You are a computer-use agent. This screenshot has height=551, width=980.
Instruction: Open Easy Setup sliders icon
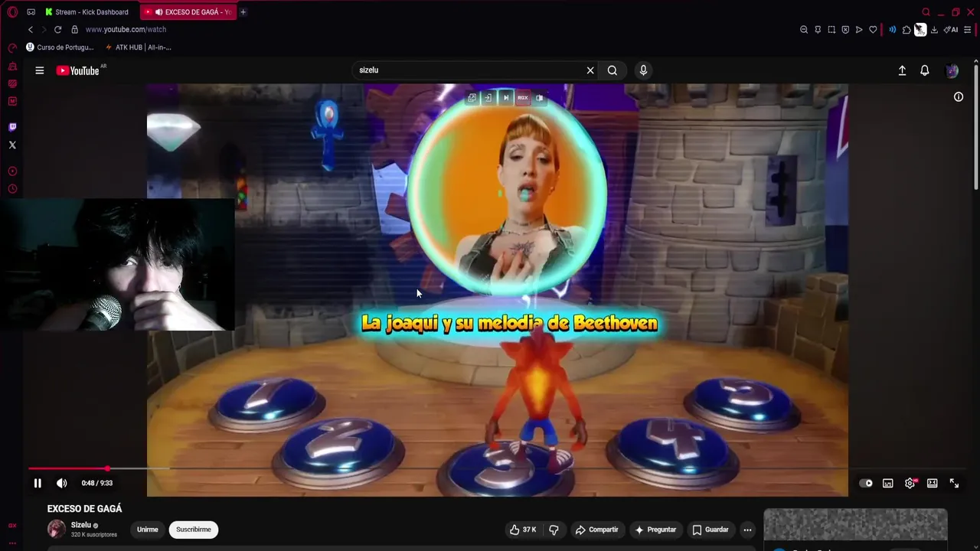[968, 30]
